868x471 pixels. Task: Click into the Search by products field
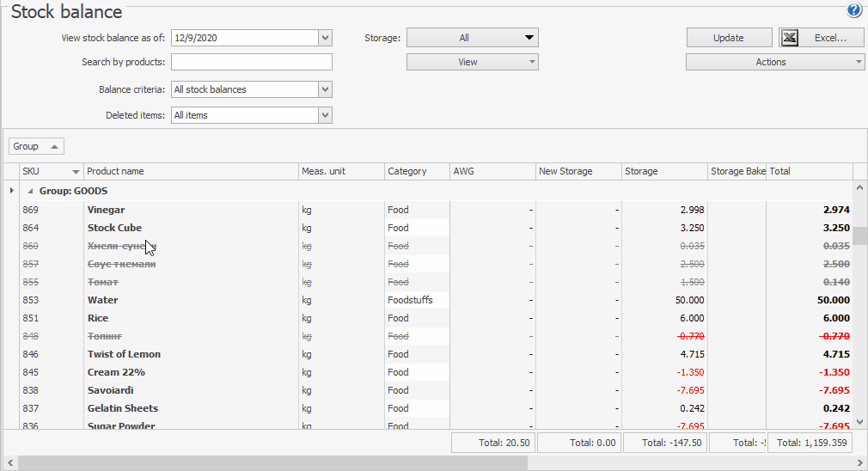[251, 62]
